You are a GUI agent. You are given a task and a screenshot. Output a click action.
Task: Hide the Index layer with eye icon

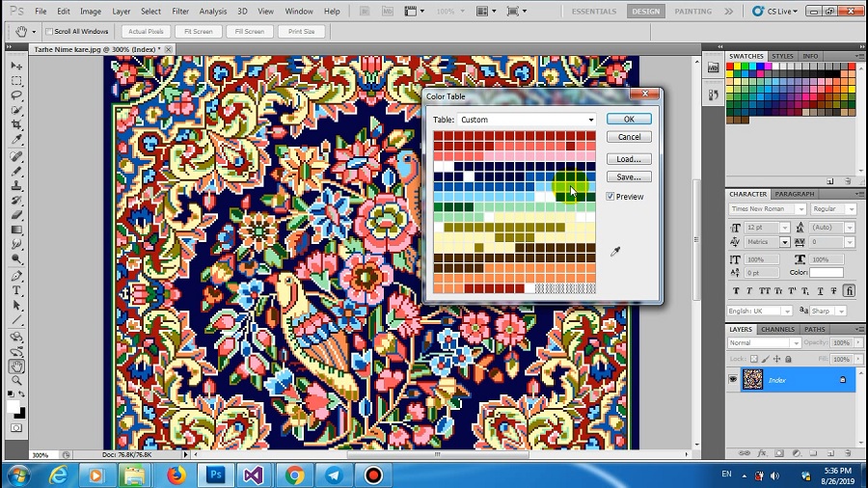(733, 380)
